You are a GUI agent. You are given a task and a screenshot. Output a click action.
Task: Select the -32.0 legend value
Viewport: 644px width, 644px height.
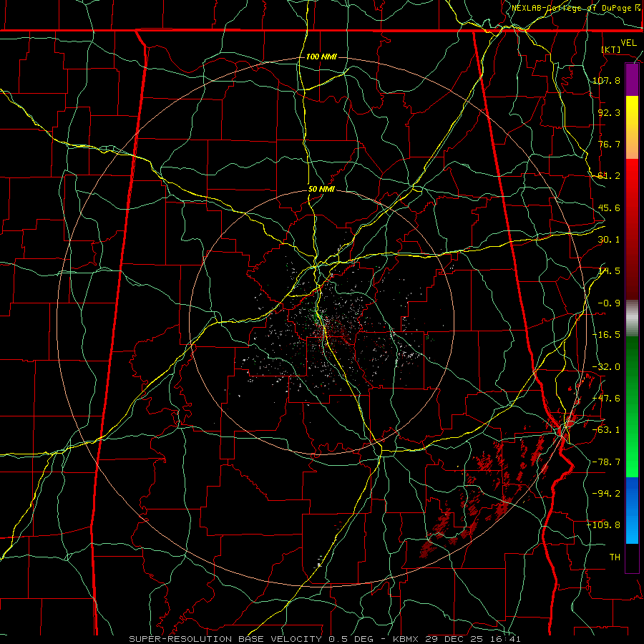pyautogui.click(x=607, y=367)
